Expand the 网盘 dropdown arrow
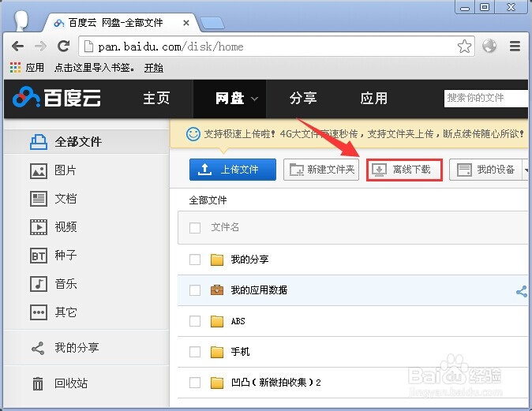The width and height of the screenshot is (532, 411). pyautogui.click(x=254, y=99)
